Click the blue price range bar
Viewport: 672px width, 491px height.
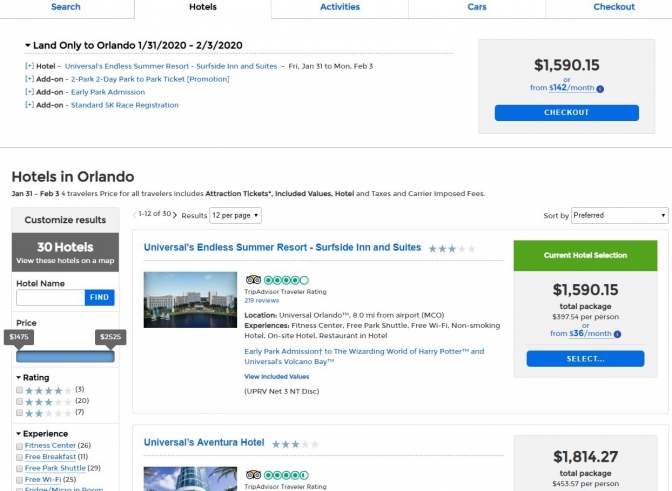[x=65, y=356]
